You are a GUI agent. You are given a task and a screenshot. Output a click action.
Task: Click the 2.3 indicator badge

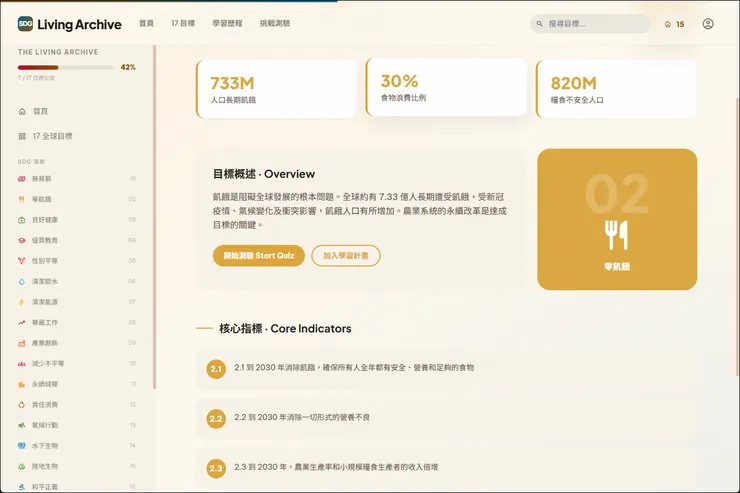coord(216,468)
